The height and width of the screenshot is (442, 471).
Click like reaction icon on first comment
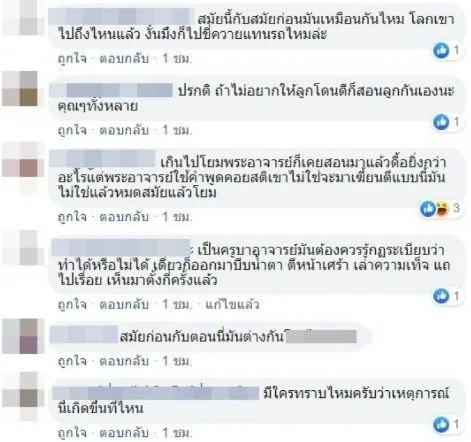[x=441, y=50]
